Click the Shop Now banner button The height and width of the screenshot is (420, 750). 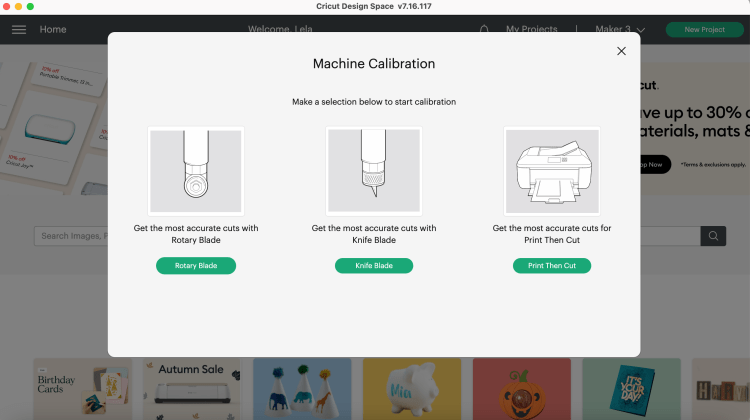[x=655, y=165]
